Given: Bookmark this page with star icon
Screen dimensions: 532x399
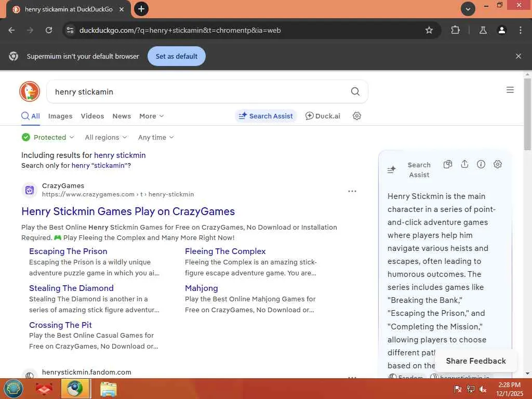Looking at the screenshot, I should 429,30.
